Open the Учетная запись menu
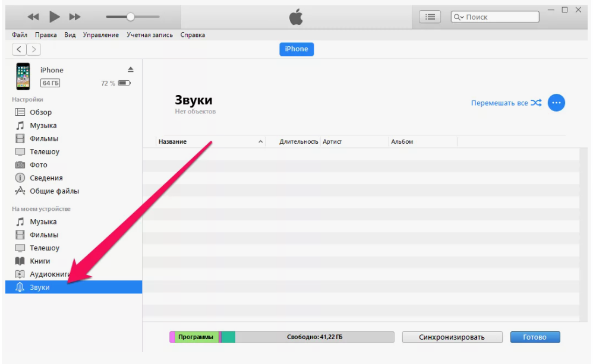 (149, 35)
